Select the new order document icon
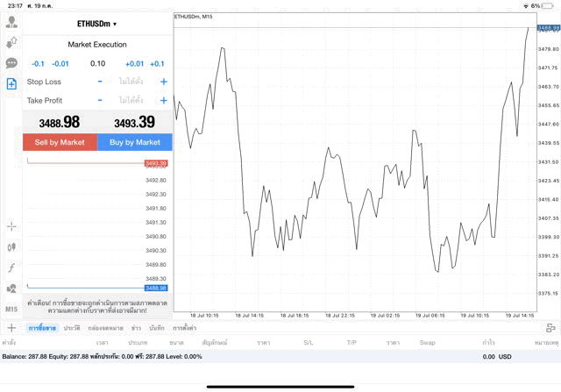The height and width of the screenshot is (392, 561). (x=11, y=84)
